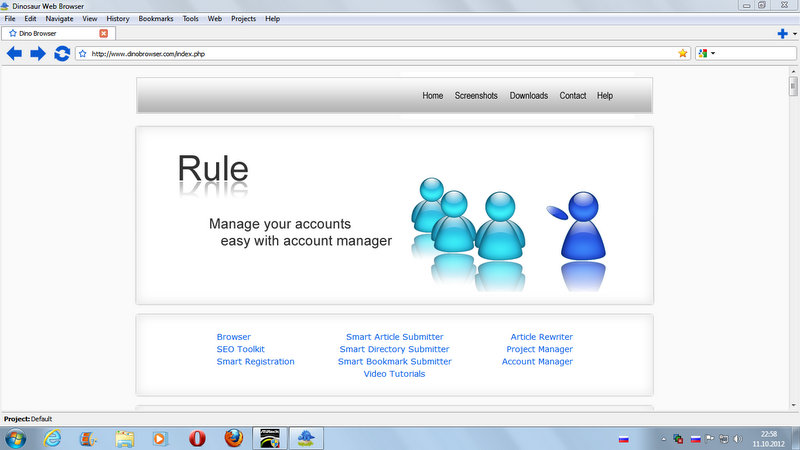Open Windows Start menu

click(x=15, y=438)
